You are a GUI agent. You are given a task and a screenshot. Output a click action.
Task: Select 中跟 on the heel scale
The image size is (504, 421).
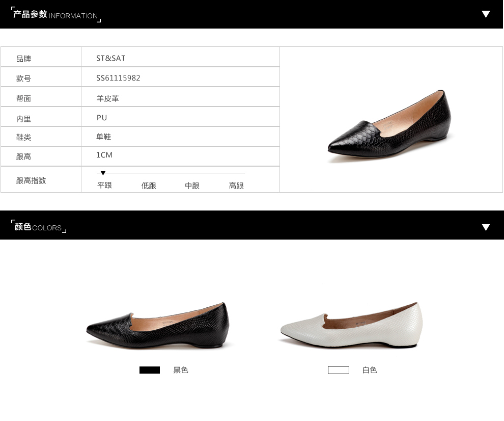pyautogui.click(x=192, y=186)
